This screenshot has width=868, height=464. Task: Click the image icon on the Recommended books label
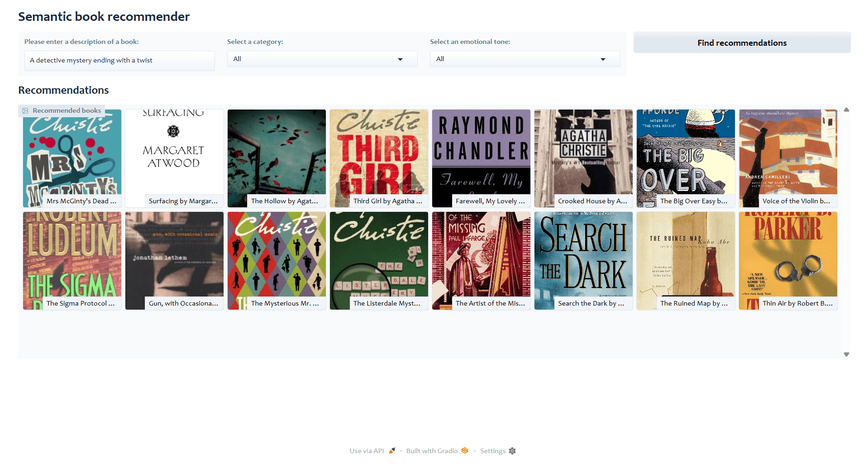pos(26,110)
